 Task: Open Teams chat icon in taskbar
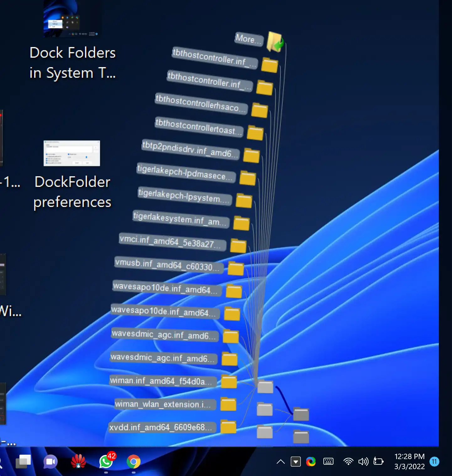pyautogui.click(x=51, y=462)
